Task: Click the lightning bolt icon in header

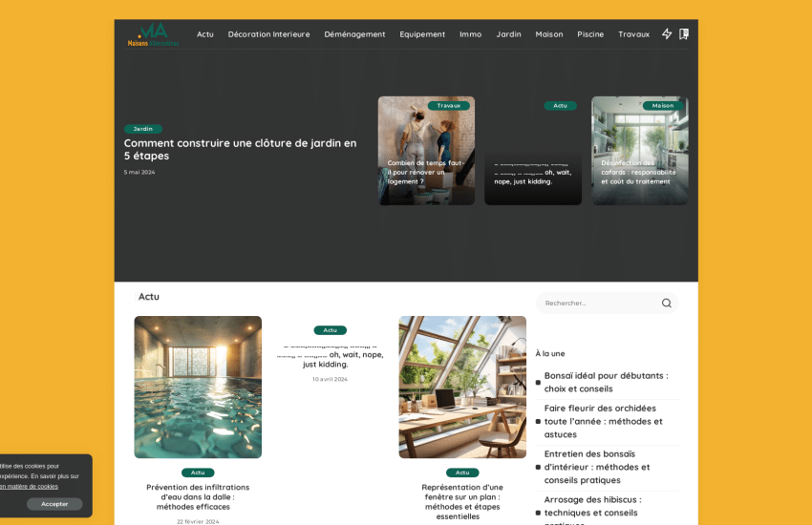Action: [x=667, y=34]
